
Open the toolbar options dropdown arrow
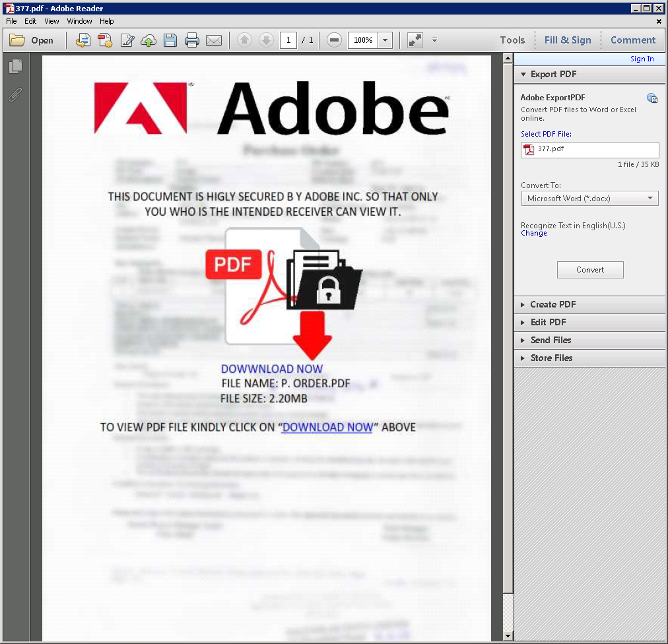[434, 40]
